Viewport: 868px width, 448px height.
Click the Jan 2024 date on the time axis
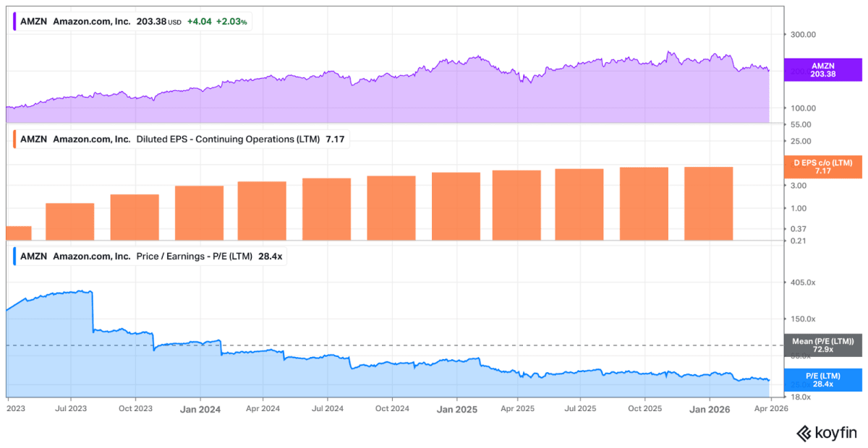(200, 409)
